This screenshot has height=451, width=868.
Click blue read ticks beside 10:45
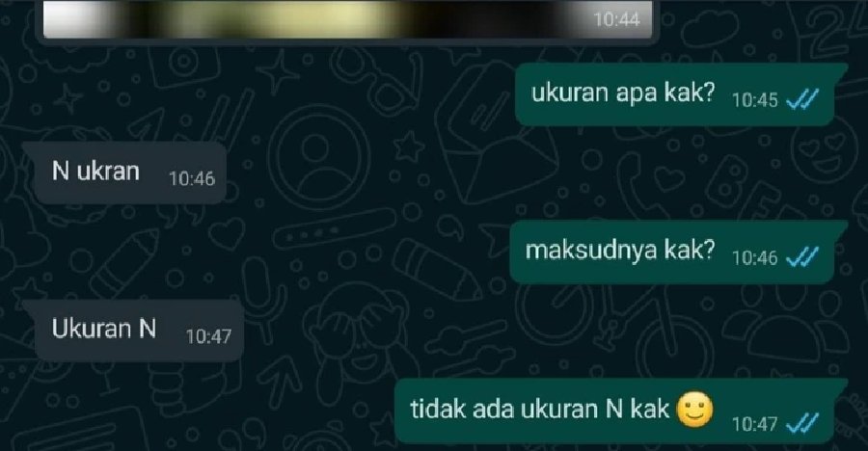point(802,100)
